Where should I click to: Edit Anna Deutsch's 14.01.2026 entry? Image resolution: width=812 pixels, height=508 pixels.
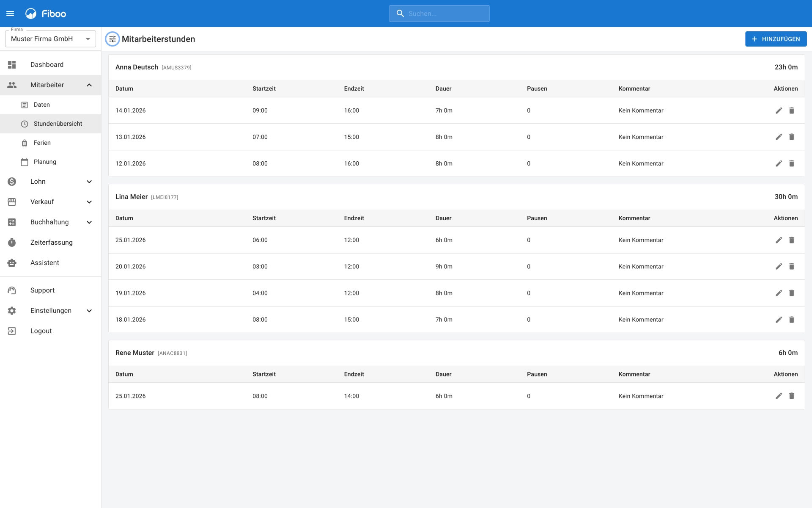pos(779,110)
